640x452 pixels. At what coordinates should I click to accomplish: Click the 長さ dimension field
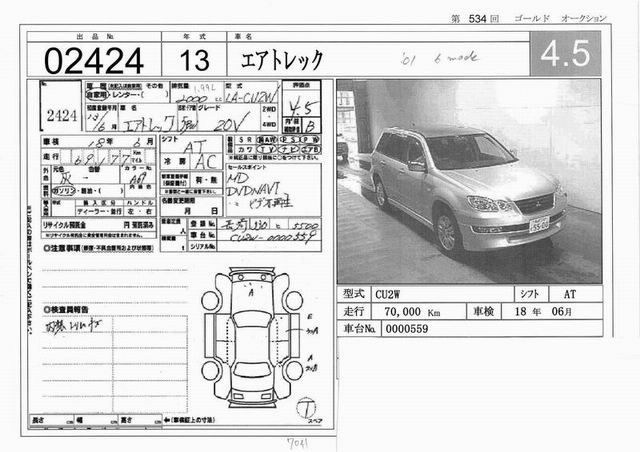tap(52, 420)
